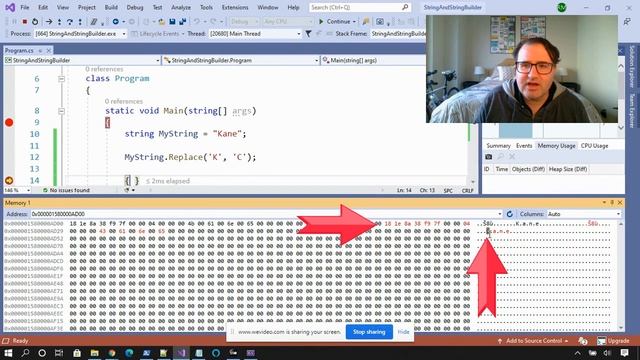Click the Live Share icon at top right
Image resolution: width=640 pixels, height=360 pixels.
coord(627,22)
